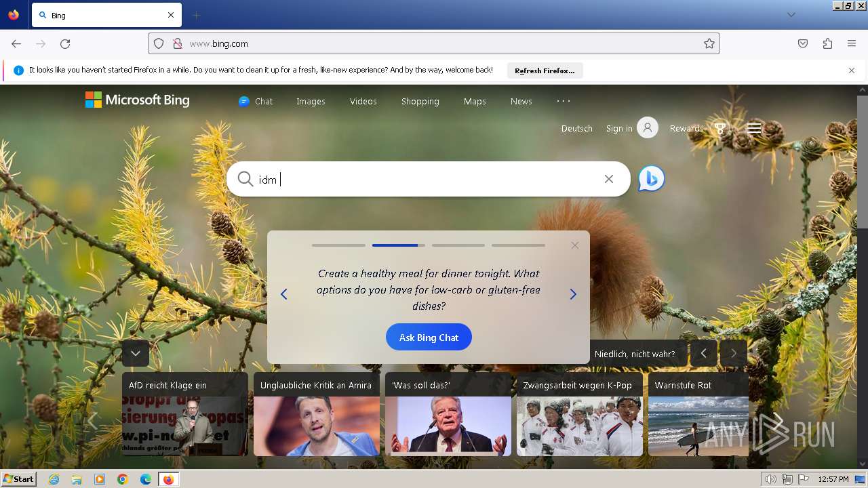868x488 pixels.
Task: Select the fourth carousel progress indicator
Action: (x=518, y=245)
